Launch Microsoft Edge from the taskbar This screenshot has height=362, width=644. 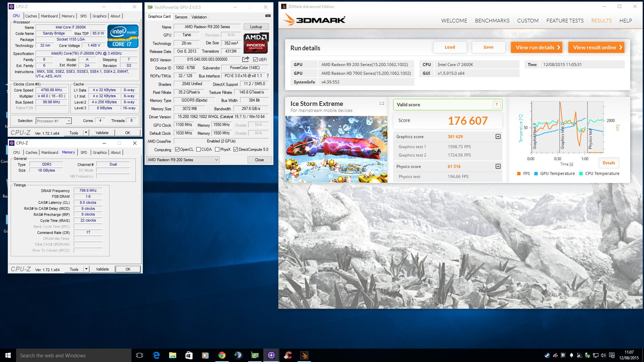click(156, 355)
